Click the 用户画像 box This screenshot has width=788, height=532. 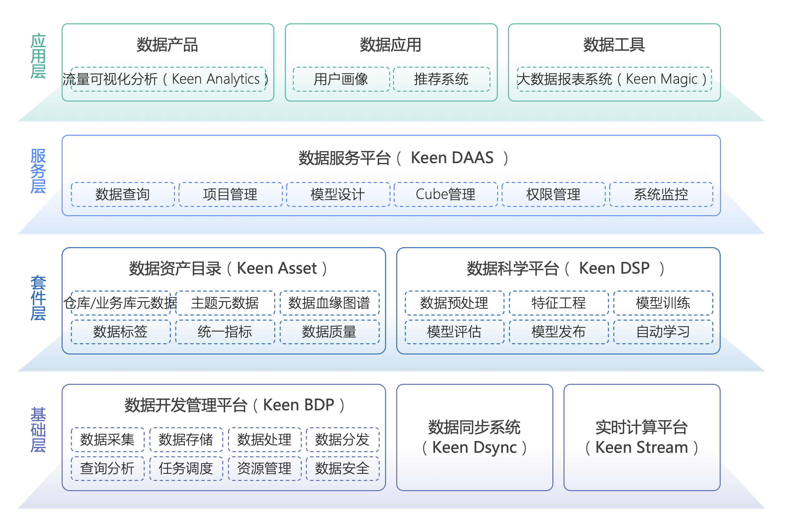click(341, 79)
